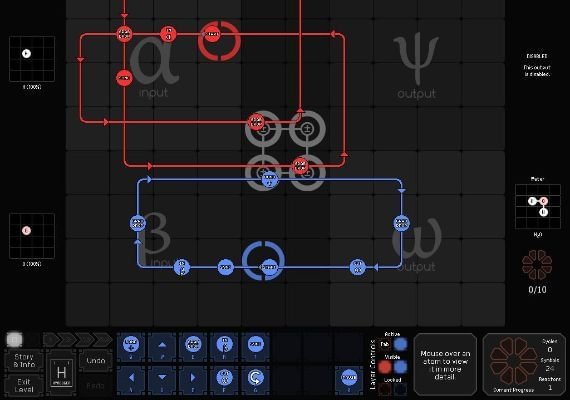This screenshot has height=400, width=570.
Task: Click the Current Progress flower gauge
Action: pos(513,361)
